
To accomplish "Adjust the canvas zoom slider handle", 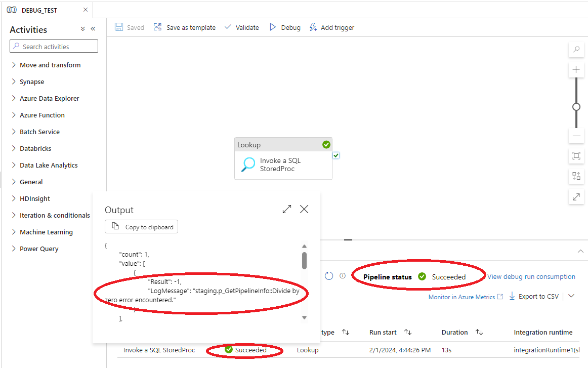I will 576,107.
